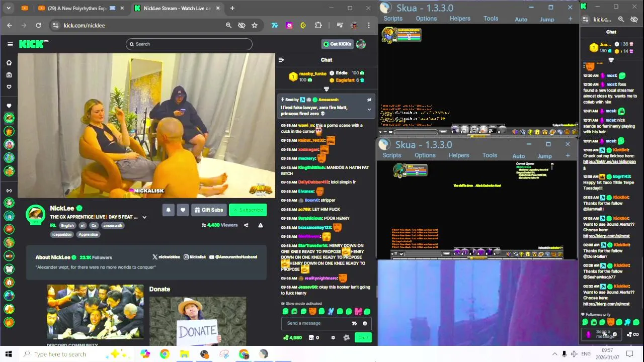Click the Gift Subs button

[208, 210]
